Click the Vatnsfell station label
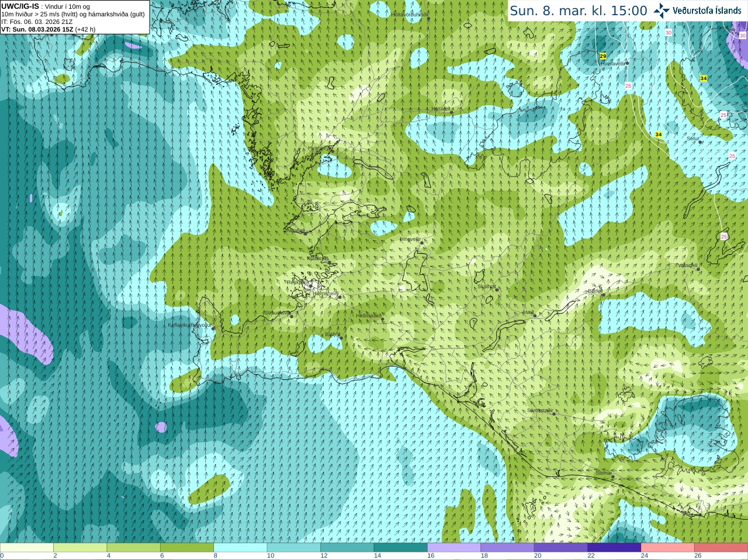Screen dimensions: 748x560 [688, 265]
